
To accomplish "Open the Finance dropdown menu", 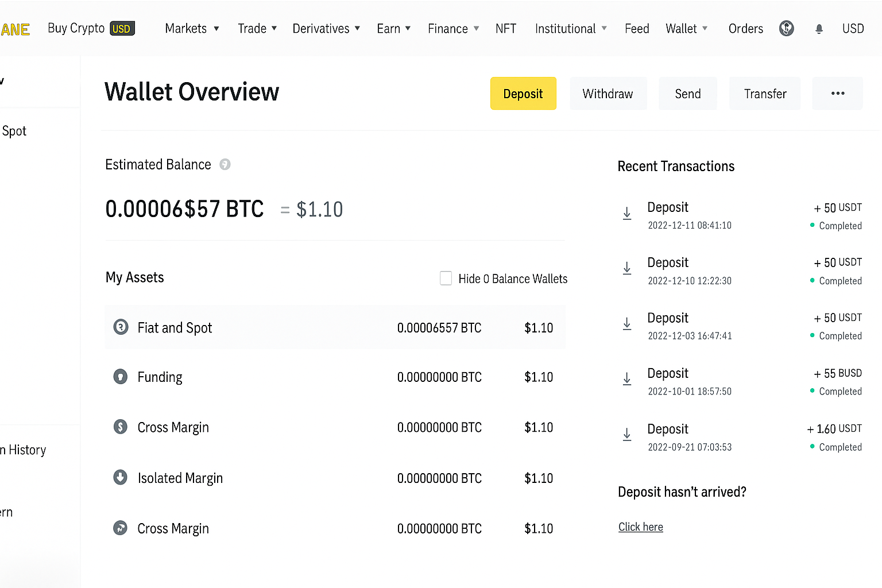I will [453, 29].
